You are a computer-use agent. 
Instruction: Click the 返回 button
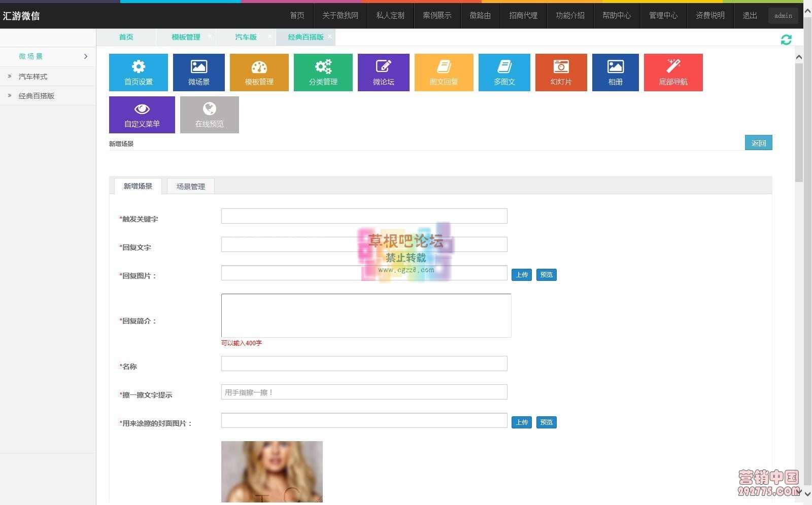(x=758, y=143)
